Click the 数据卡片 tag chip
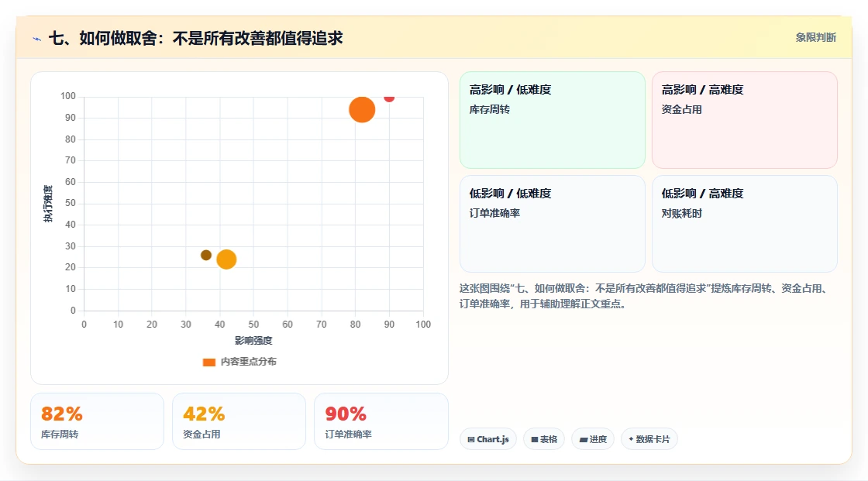 point(649,439)
